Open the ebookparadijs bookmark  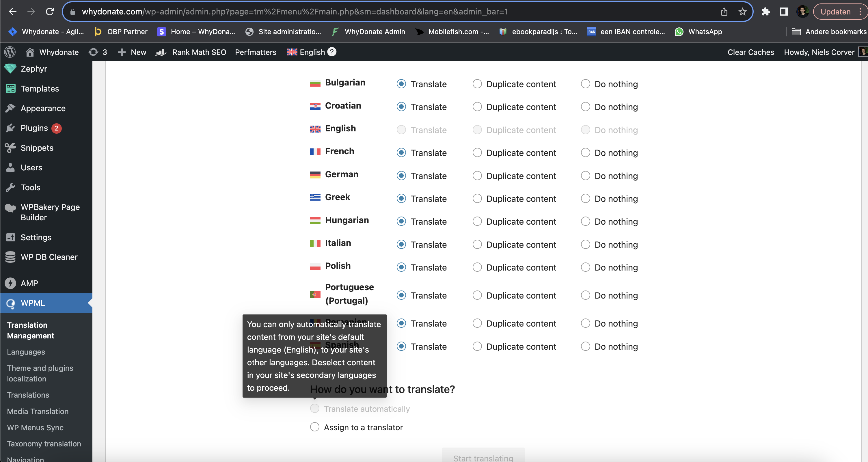538,32
